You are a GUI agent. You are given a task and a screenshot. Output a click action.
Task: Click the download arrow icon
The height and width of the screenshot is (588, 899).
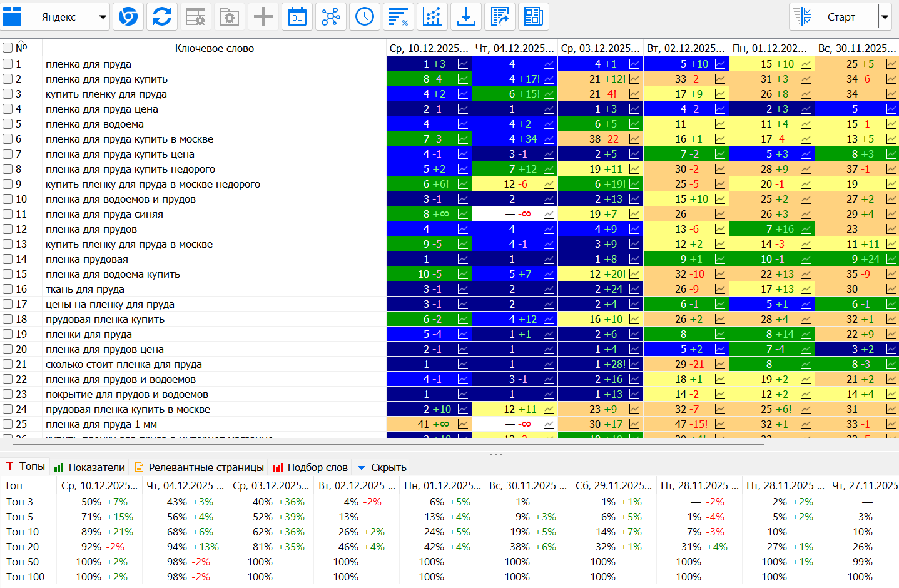coord(466,16)
